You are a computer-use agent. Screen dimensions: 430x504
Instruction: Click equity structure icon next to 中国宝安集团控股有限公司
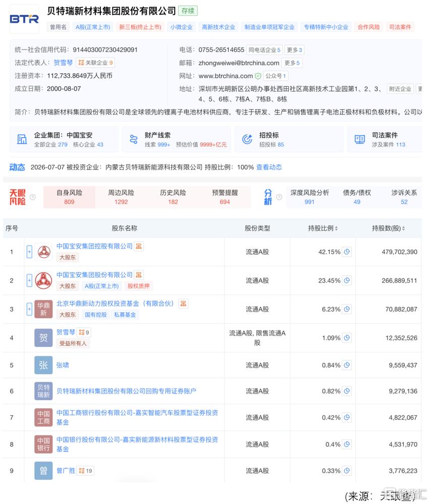point(139,246)
